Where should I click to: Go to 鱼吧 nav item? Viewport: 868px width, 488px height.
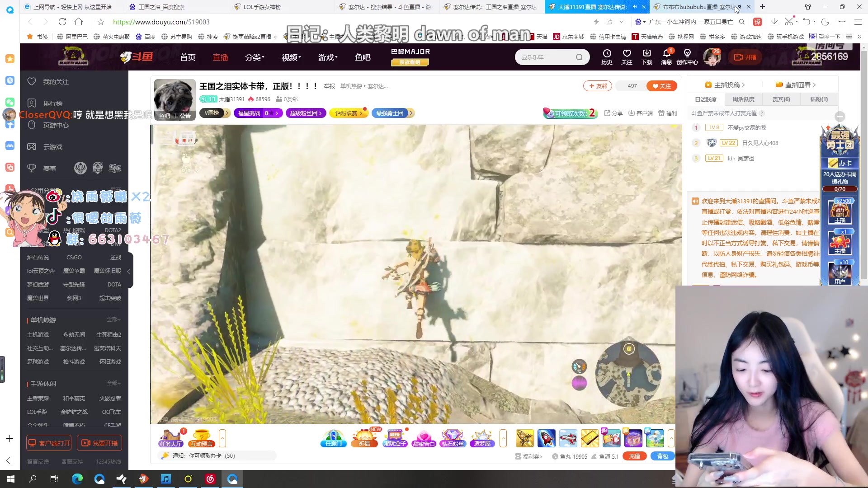(x=363, y=57)
